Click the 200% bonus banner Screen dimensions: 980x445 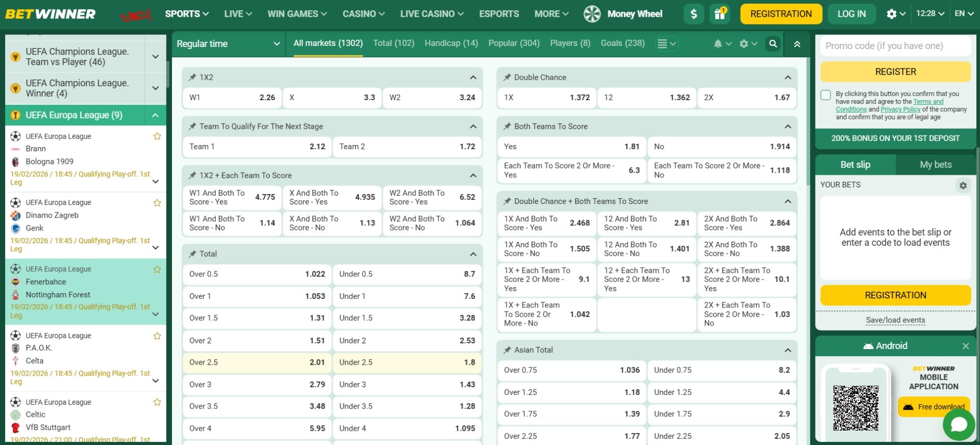point(895,138)
